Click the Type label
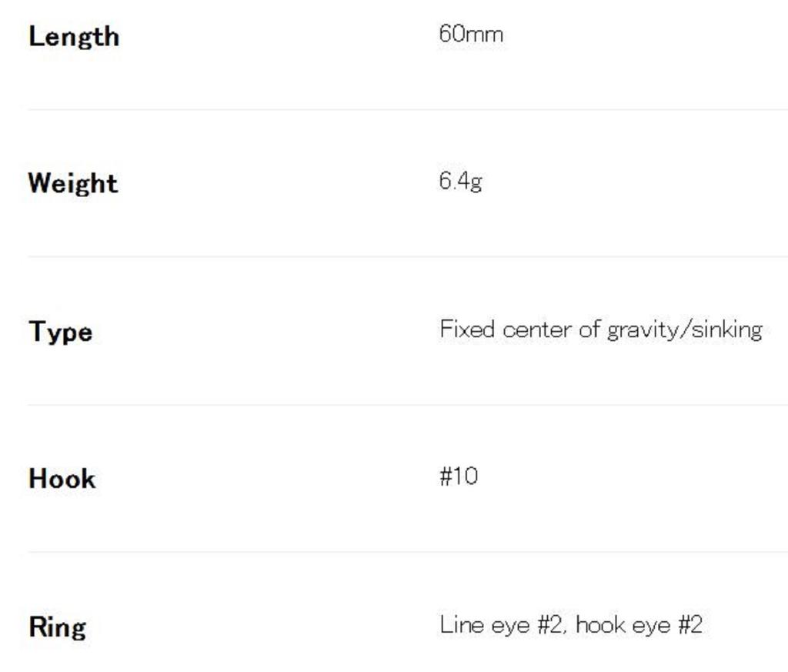The image size is (788, 672). click(x=60, y=332)
